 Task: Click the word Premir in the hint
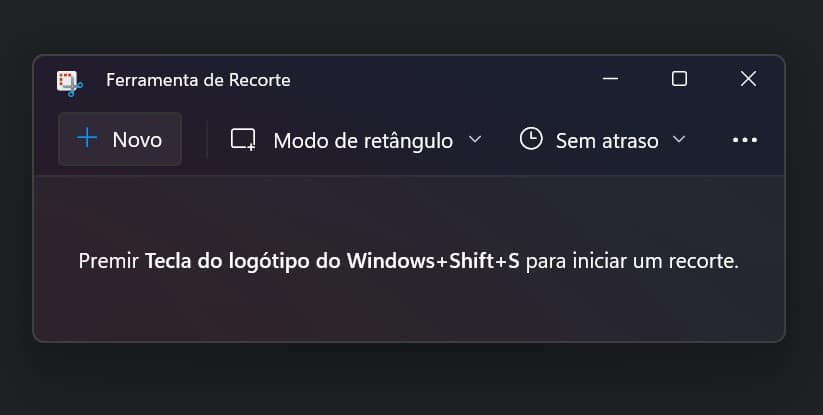[x=108, y=263]
